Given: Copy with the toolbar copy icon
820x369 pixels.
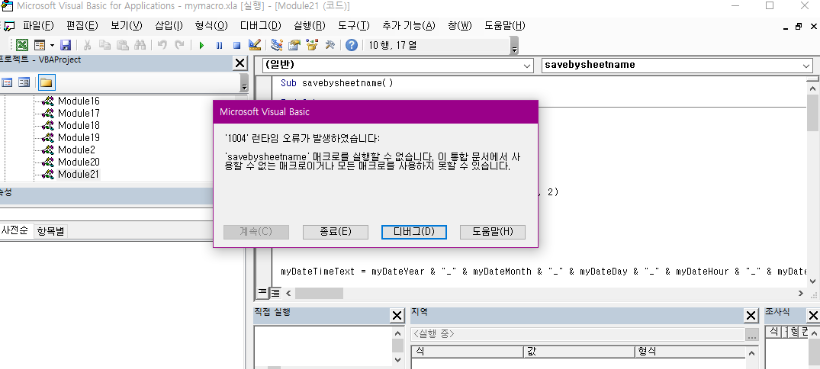Looking at the screenshot, I should tap(105, 45).
